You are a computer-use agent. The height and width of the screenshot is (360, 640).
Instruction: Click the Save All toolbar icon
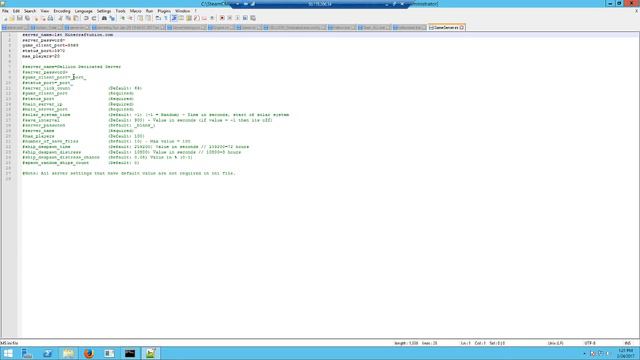pos(27,18)
